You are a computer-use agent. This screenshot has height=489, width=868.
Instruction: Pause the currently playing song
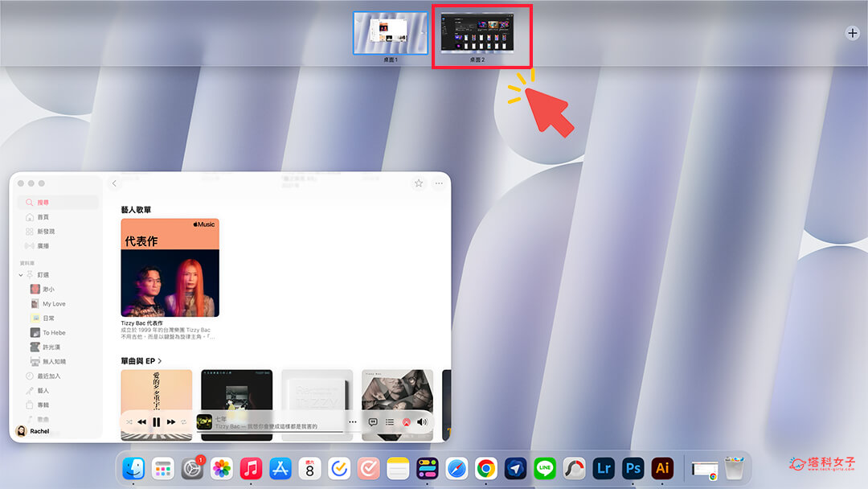pyautogui.click(x=156, y=421)
